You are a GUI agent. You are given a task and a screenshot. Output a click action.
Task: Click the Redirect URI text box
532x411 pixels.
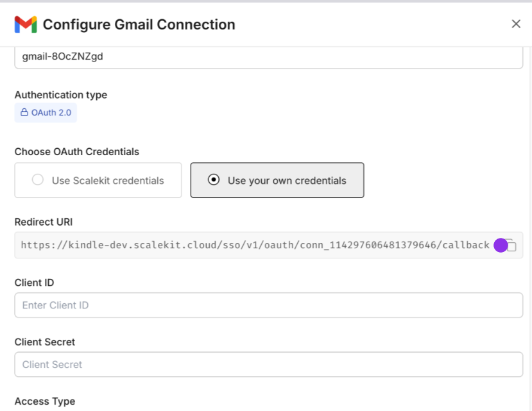[257, 245]
